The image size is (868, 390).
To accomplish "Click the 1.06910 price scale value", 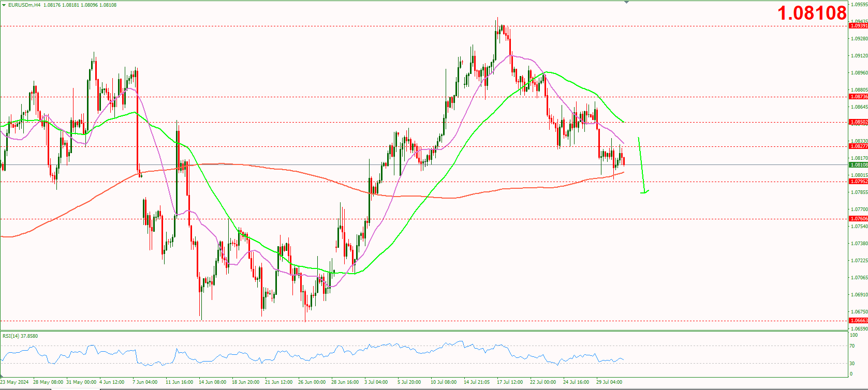I will click(859, 295).
